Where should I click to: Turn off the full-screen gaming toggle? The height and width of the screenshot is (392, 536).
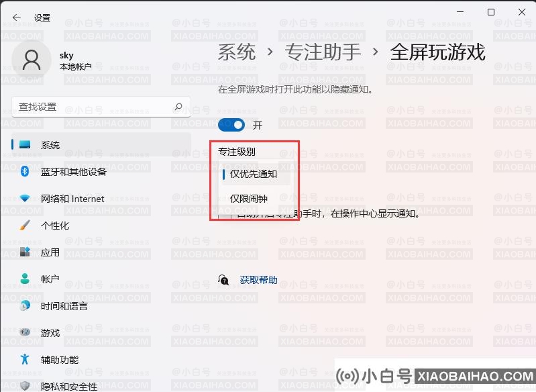(x=231, y=125)
